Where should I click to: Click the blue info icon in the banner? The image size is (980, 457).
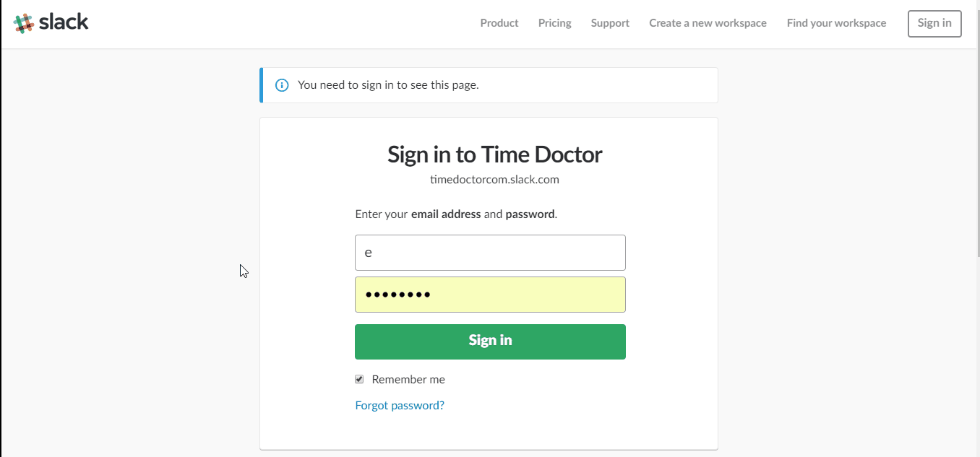(x=282, y=84)
